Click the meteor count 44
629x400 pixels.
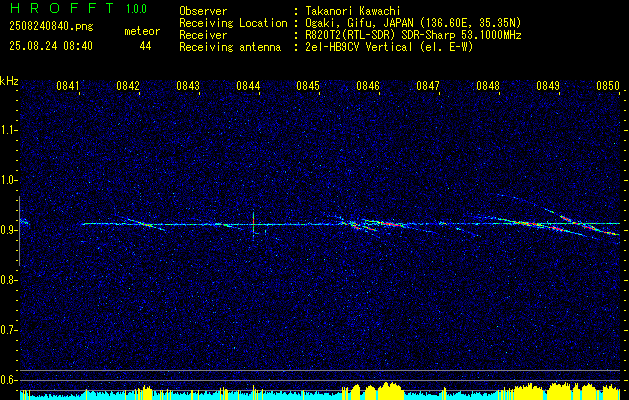[x=145, y=46]
